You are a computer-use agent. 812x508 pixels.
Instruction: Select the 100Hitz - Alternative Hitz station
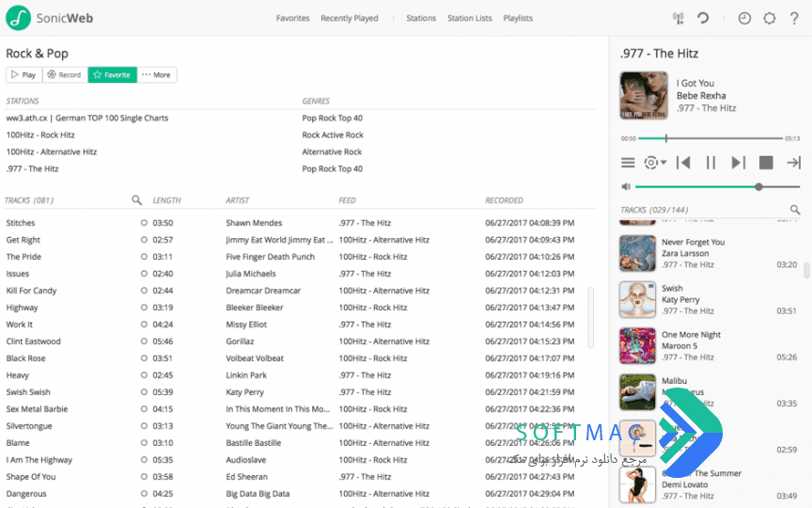click(x=52, y=151)
